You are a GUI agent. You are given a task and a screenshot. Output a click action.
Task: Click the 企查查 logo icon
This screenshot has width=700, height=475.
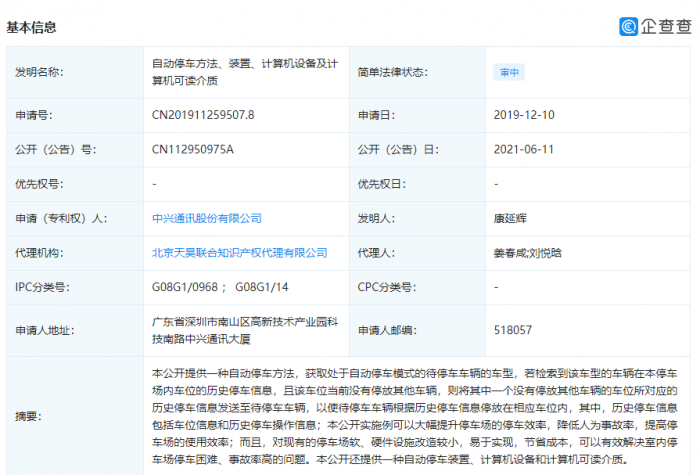628,26
